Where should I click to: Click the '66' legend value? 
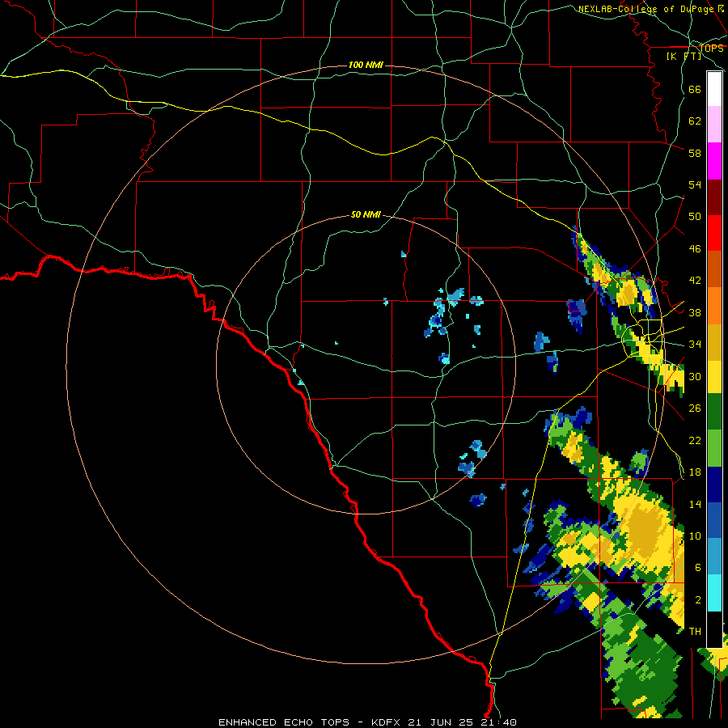click(x=695, y=89)
